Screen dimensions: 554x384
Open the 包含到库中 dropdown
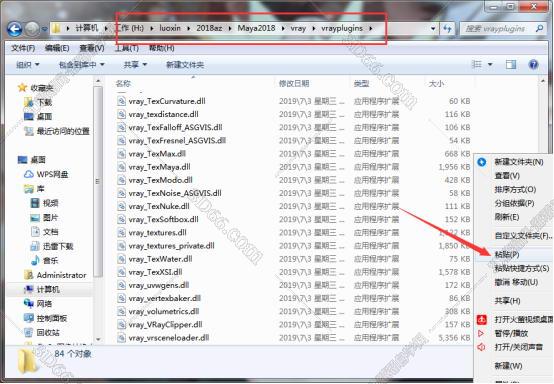click(82, 65)
